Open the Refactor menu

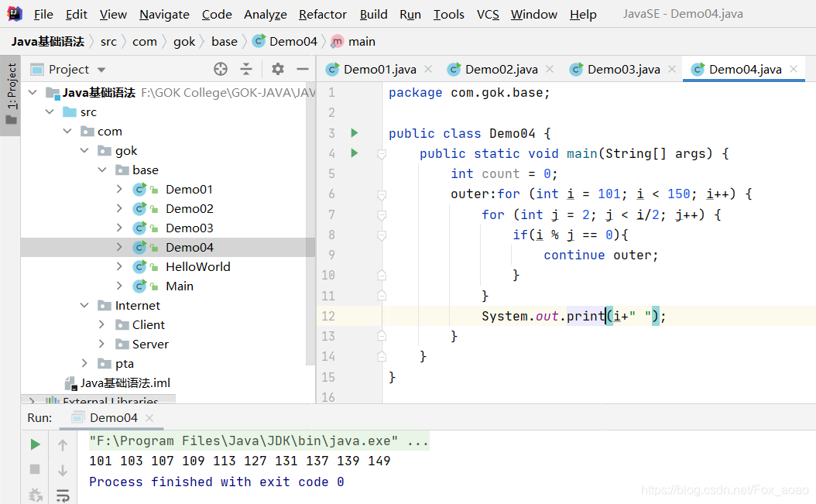click(x=323, y=14)
